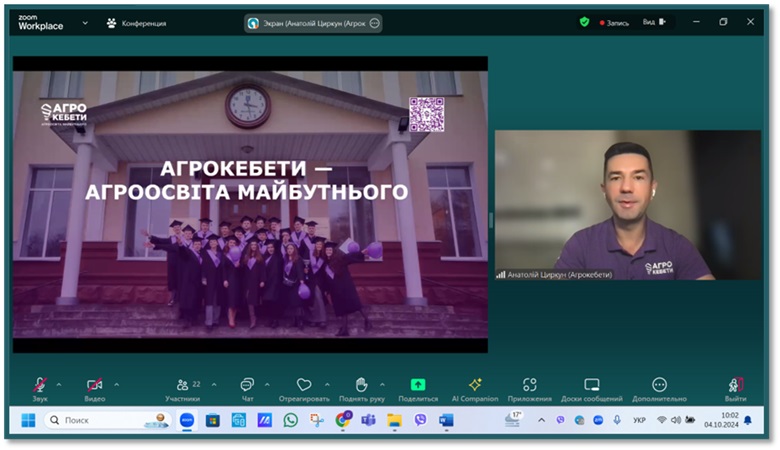
Task: Click the Запись recording indicator
Action: (614, 23)
